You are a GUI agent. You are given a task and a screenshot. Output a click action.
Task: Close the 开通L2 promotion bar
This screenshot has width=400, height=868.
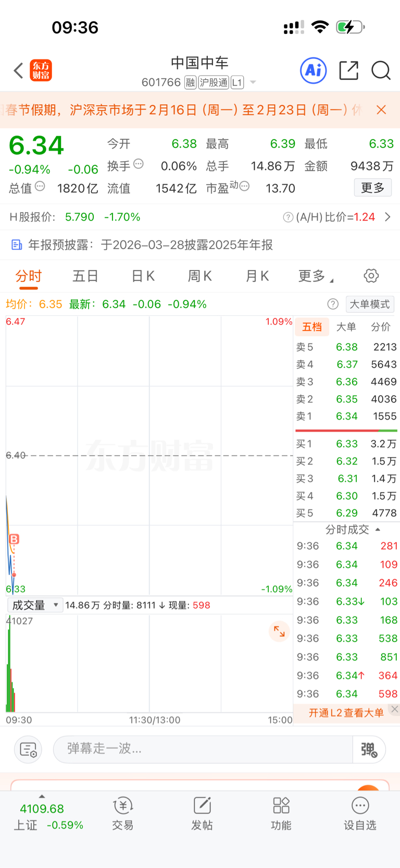point(395,709)
